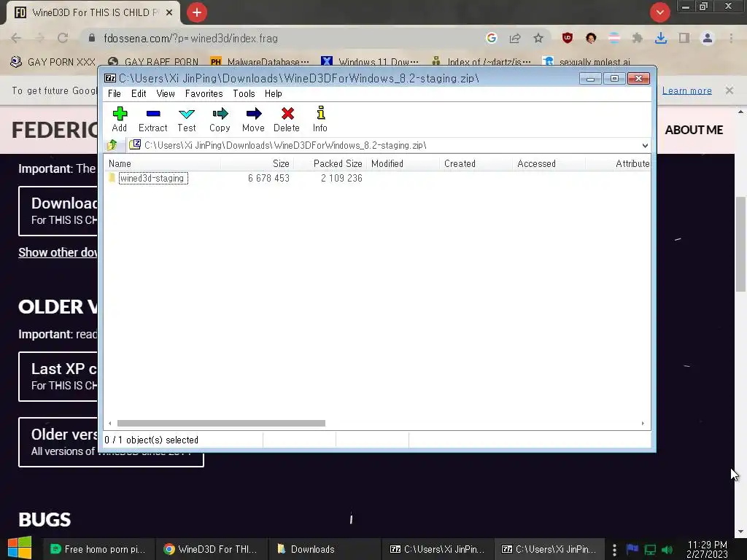Click the packed size value 2 109 236
This screenshot has height=560, width=747.
pos(341,178)
